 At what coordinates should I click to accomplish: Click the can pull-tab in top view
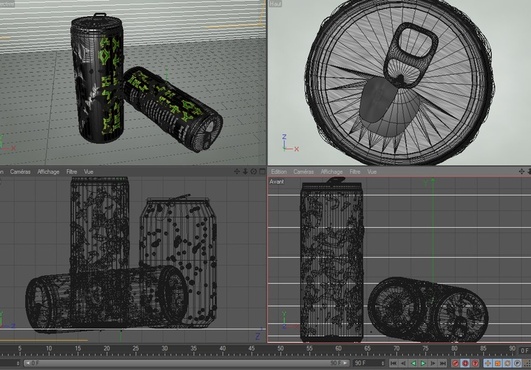point(411,56)
